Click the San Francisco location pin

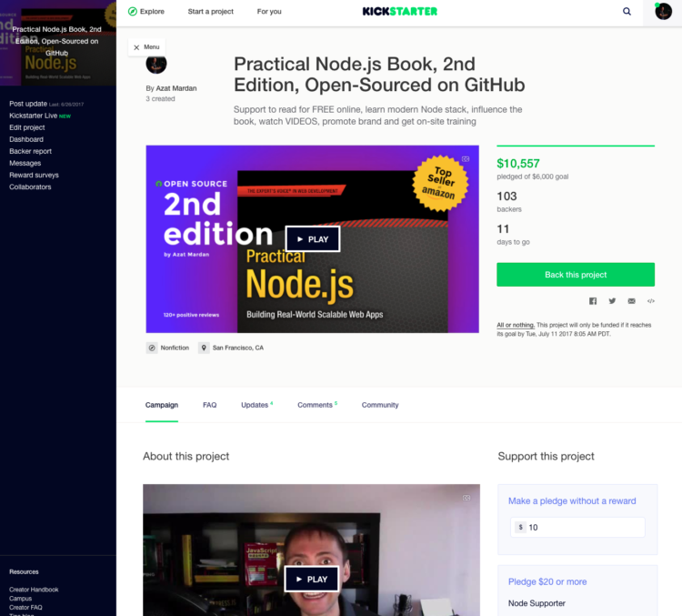coord(204,348)
